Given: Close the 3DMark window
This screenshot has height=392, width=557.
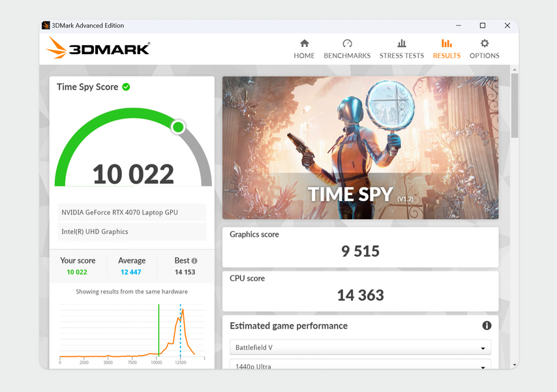Looking at the screenshot, I should coord(507,25).
